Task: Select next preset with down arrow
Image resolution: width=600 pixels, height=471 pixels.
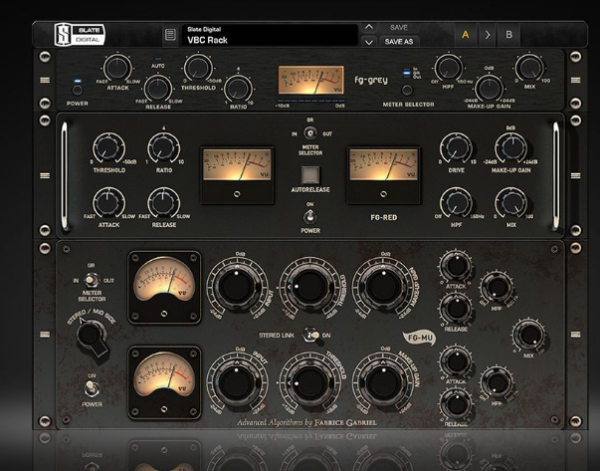Action: pos(369,42)
